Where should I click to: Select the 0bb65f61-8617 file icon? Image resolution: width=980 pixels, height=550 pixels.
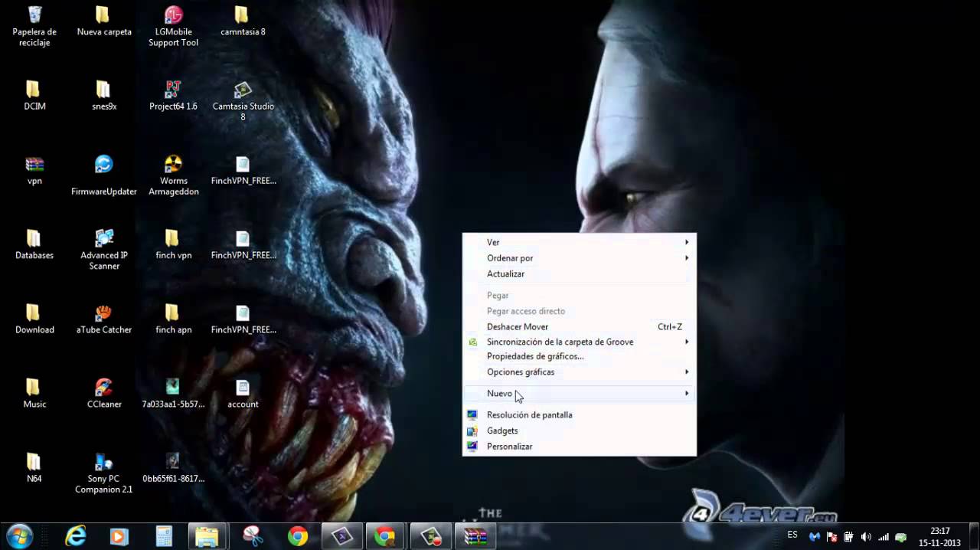[x=174, y=467]
